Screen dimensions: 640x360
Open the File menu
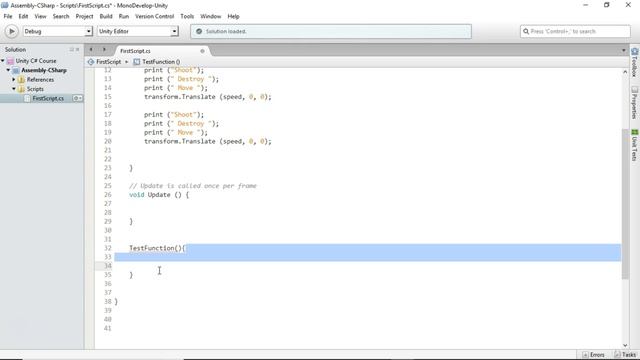(x=8, y=16)
